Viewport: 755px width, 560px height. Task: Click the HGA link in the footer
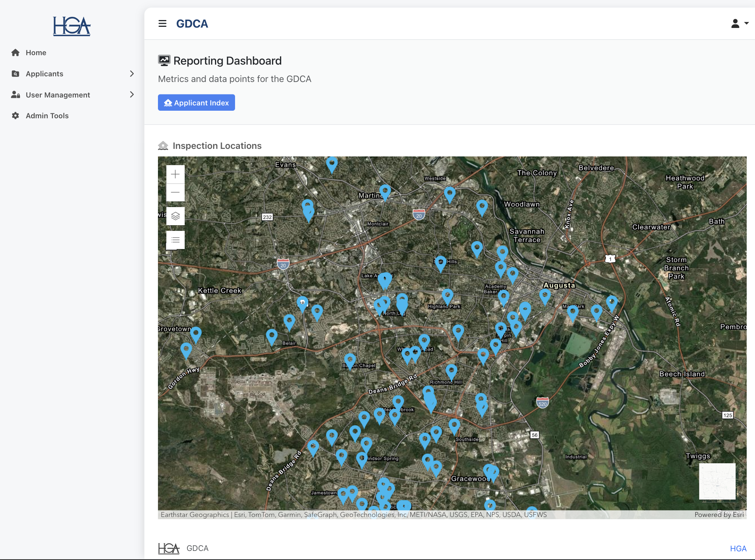click(x=738, y=549)
